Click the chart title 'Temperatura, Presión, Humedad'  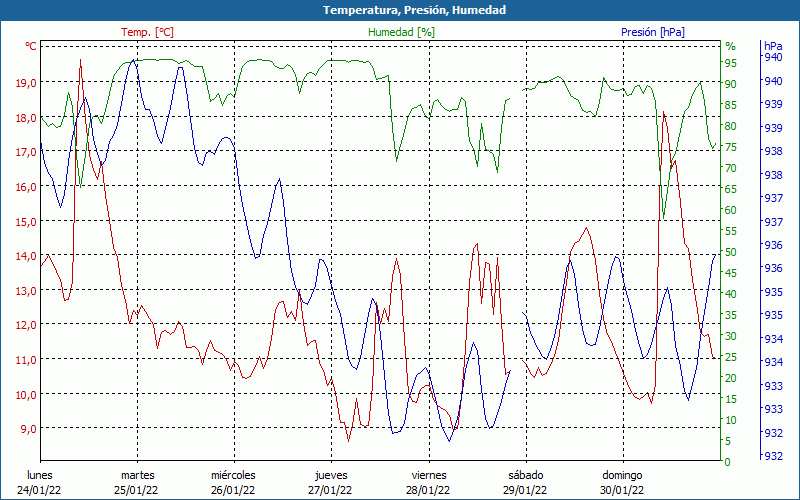[414, 10]
